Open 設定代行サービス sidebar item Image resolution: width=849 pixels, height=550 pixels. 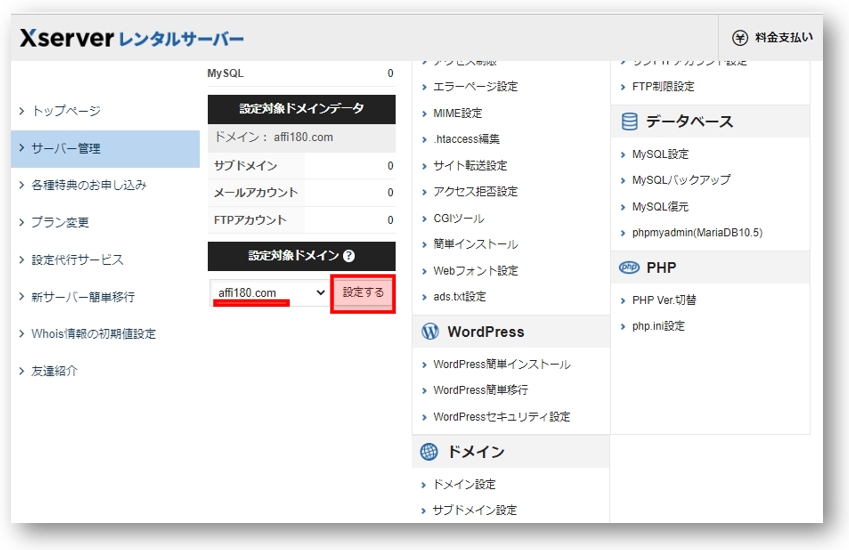click(x=77, y=260)
